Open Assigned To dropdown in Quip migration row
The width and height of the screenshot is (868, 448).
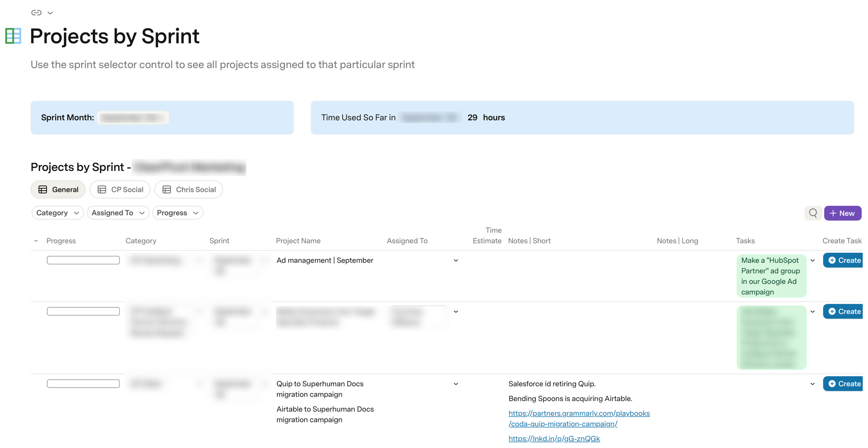(456, 384)
